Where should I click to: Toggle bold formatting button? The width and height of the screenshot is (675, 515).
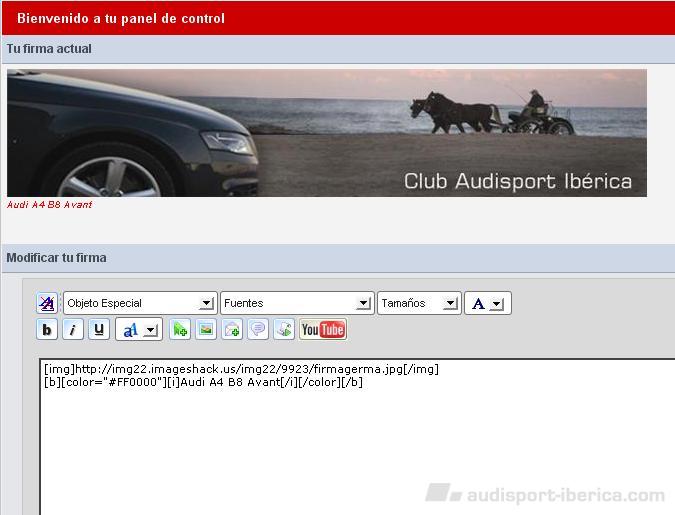[47, 330]
